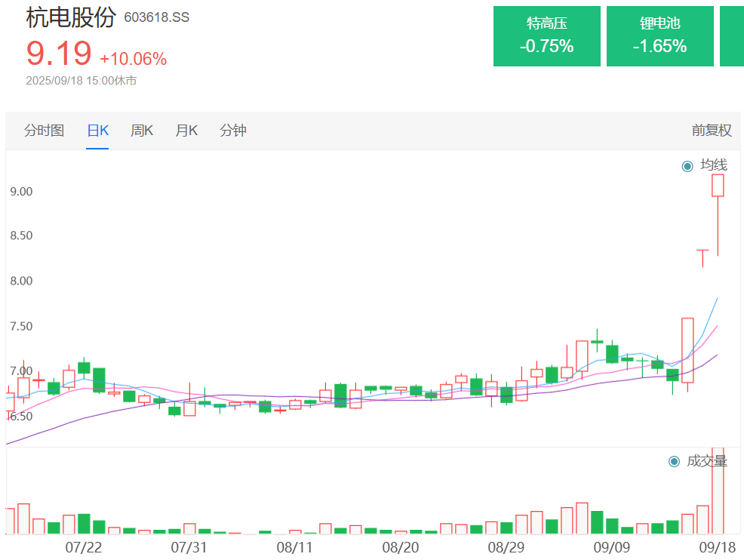This screenshot has height=560, width=744.
Task: Click the 9.00 price axis label
Action: [21, 192]
